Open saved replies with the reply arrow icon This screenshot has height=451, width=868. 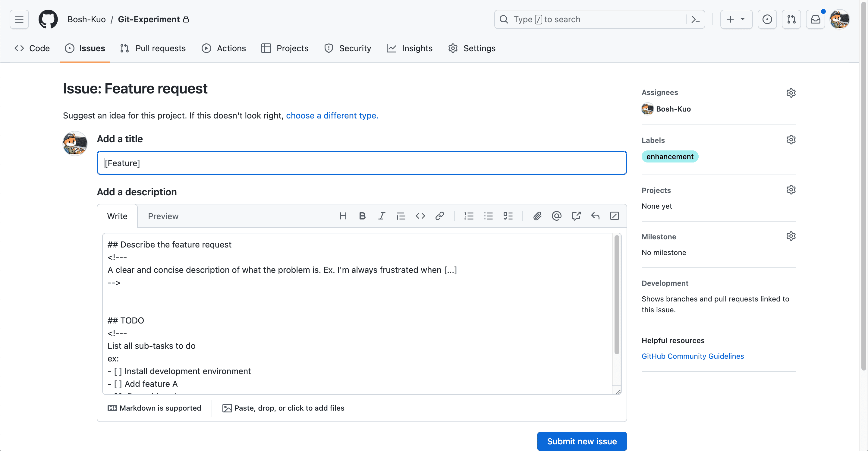(x=595, y=216)
